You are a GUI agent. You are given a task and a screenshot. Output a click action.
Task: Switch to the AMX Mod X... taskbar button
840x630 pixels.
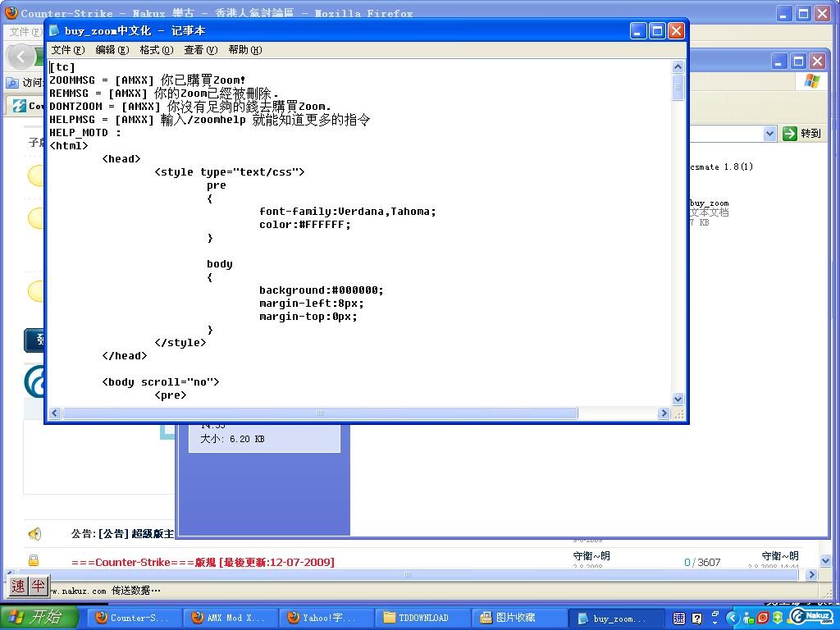pos(231,619)
